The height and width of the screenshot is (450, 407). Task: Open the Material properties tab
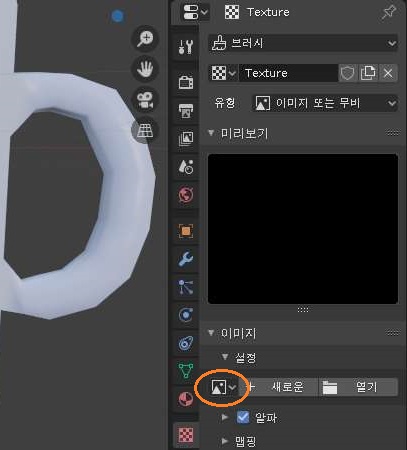[x=186, y=399]
